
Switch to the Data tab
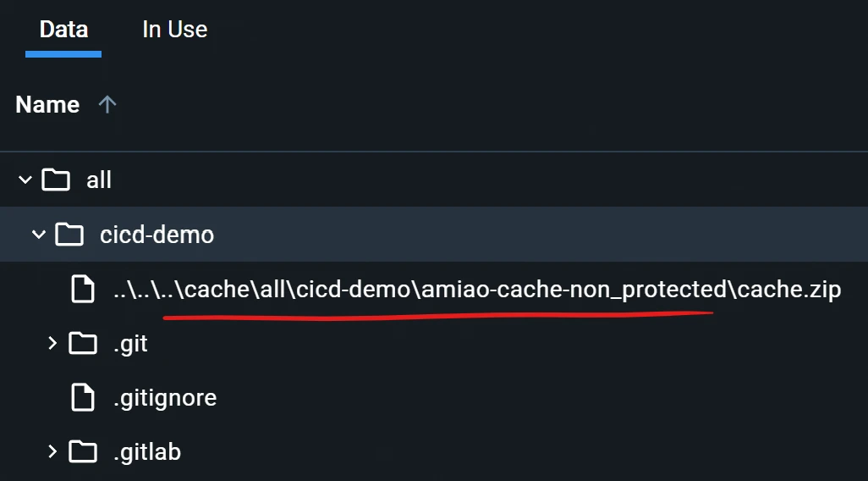pos(63,30)
